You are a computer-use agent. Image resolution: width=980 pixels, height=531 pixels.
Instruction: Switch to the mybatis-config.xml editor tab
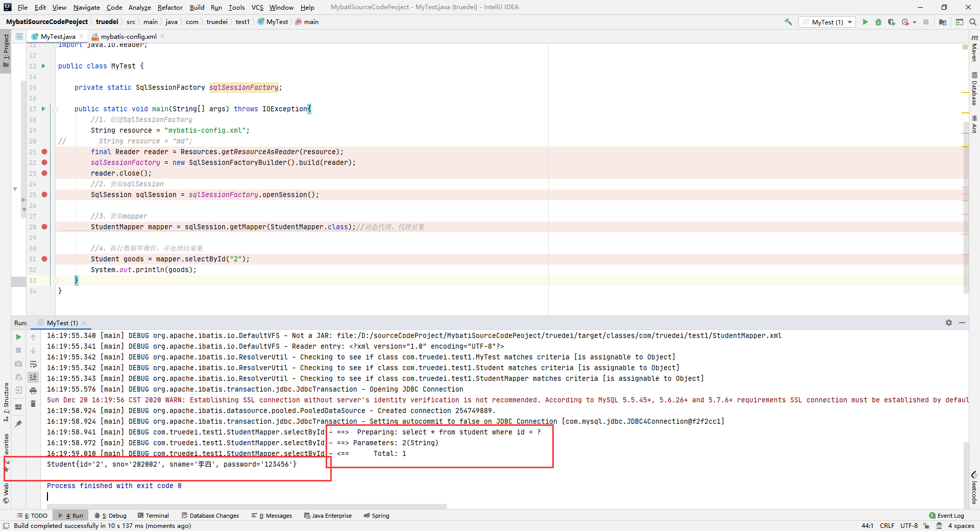(129, 36)
